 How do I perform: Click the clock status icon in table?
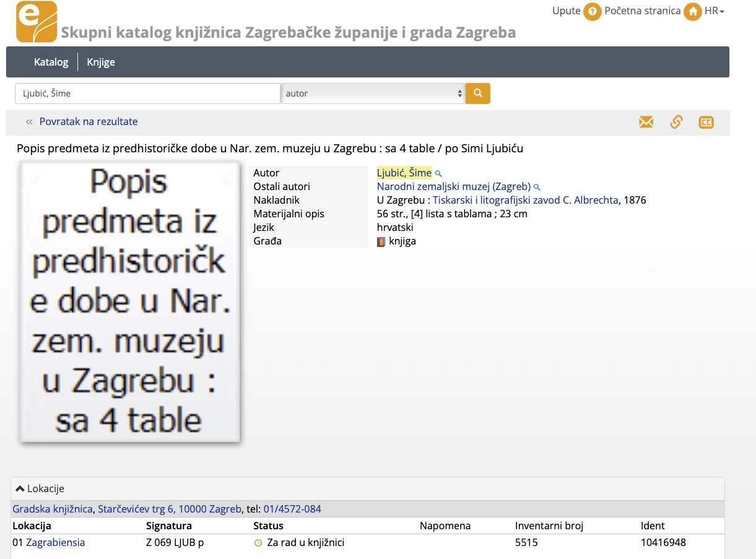pos(258,543)
